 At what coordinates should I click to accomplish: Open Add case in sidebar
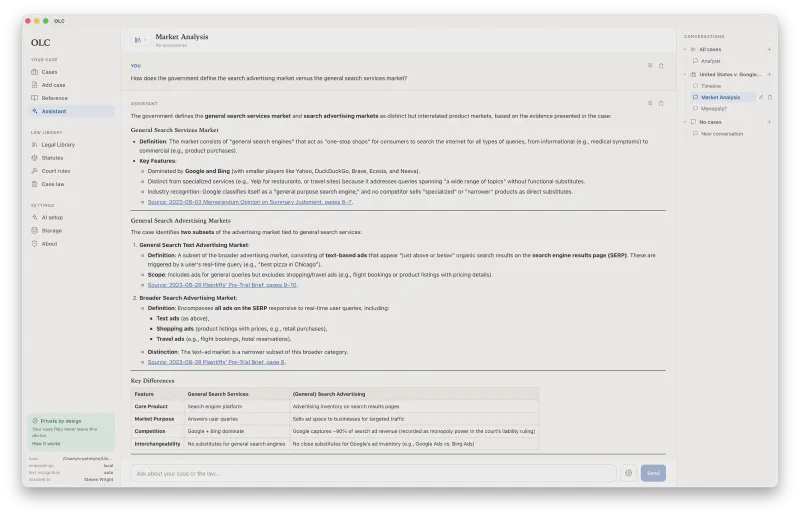[x=71, y=85]
